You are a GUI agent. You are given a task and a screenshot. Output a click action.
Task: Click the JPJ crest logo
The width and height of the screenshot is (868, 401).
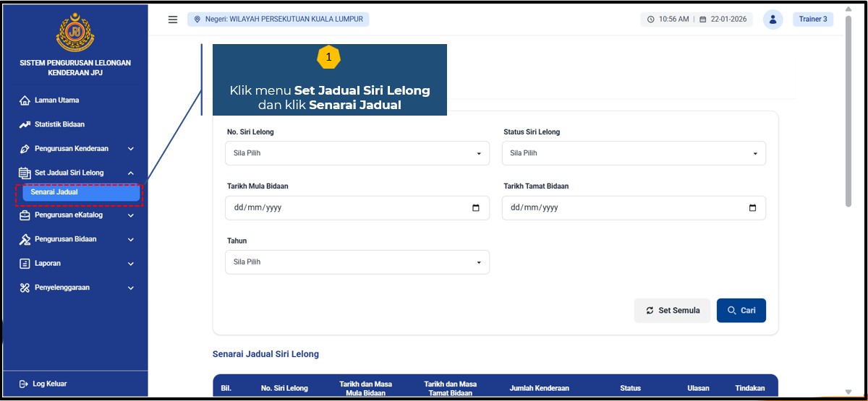(x=75, y=33)
